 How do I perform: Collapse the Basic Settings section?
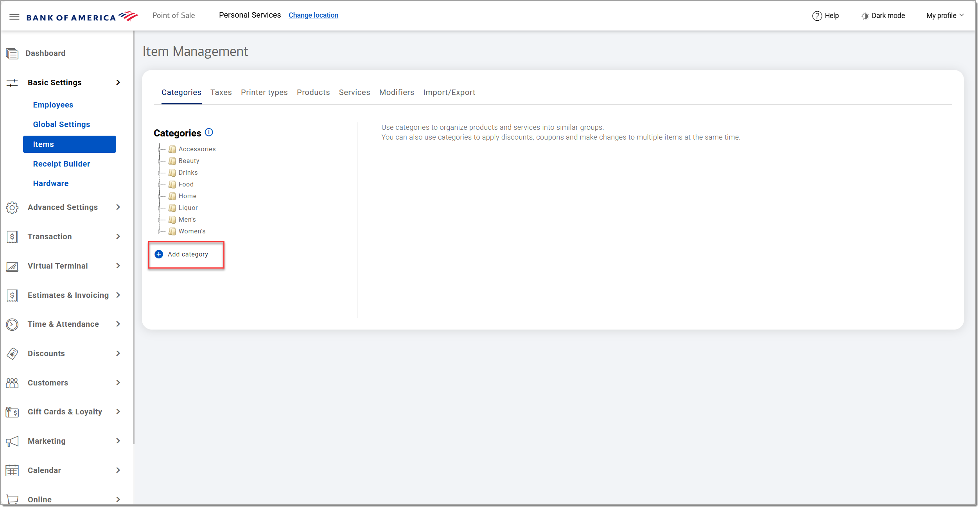[118, 82]
